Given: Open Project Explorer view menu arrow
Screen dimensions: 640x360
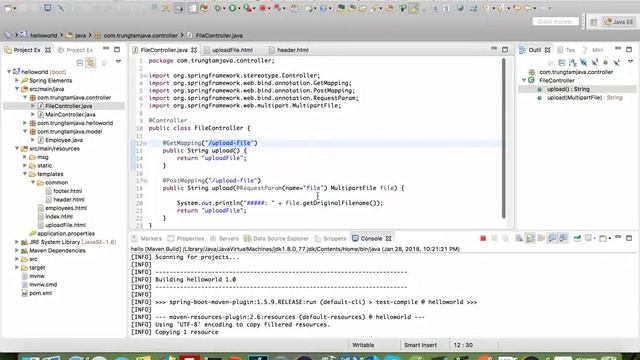Looking at the screenshot, I should [x=118, y=62].
